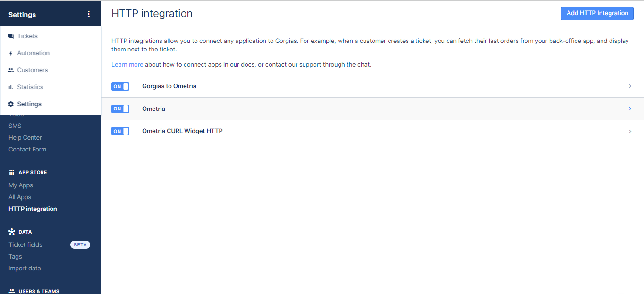Navigate to My Apps
The width and height of the screenshot is (644, 294).
(x=20, y=185)
